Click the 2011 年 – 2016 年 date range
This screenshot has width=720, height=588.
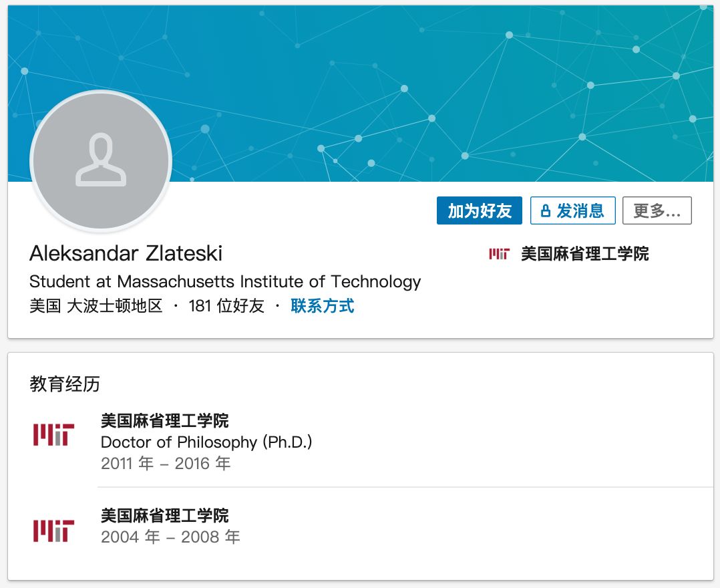166,463
